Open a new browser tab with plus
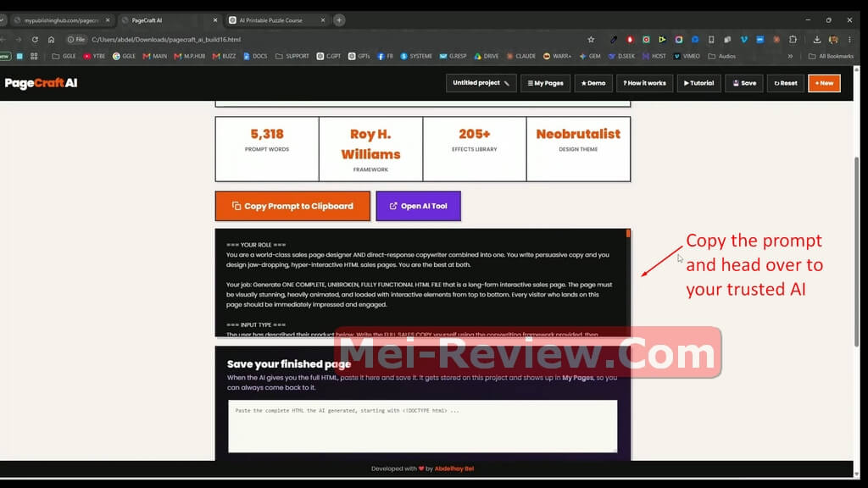The image size is (868, 488). coord(339,20)
